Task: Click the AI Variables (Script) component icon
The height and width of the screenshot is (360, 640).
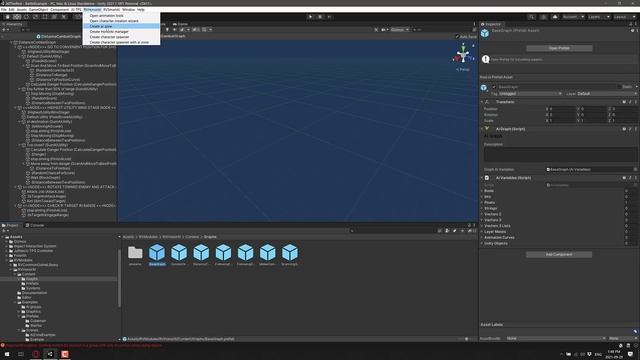Action: click(x=487, y=178)
